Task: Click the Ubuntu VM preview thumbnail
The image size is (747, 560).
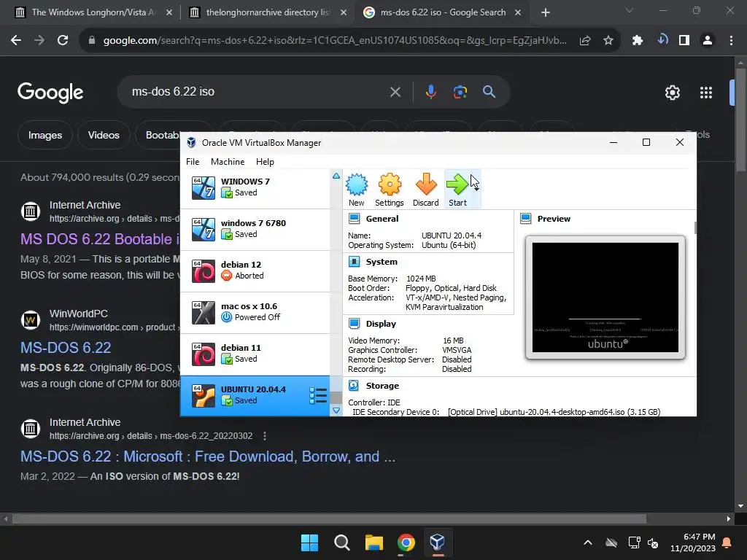Action: (605, 297)
